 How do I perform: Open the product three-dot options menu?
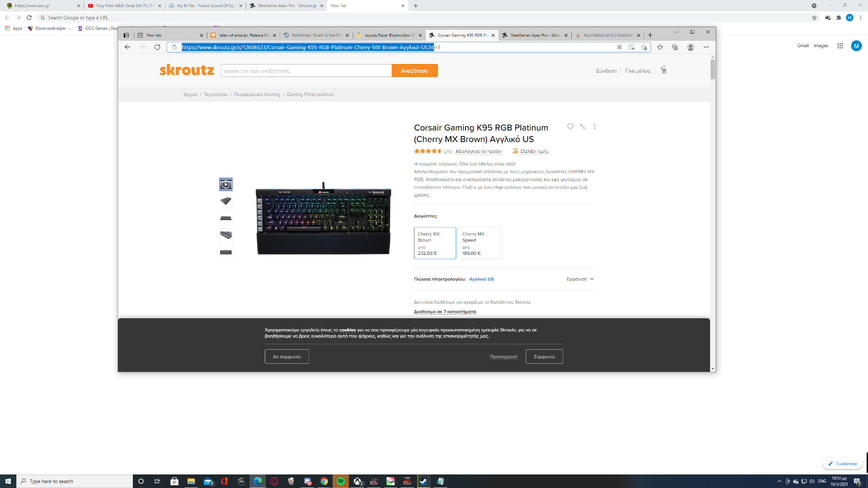tap(595, 126)
